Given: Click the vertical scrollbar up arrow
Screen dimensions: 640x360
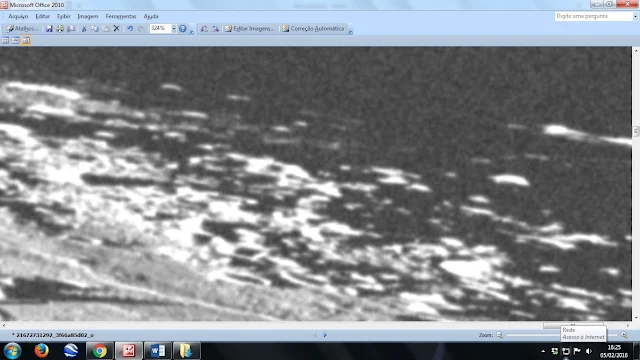Looking at the screenshot, I should tap(636, 51).
